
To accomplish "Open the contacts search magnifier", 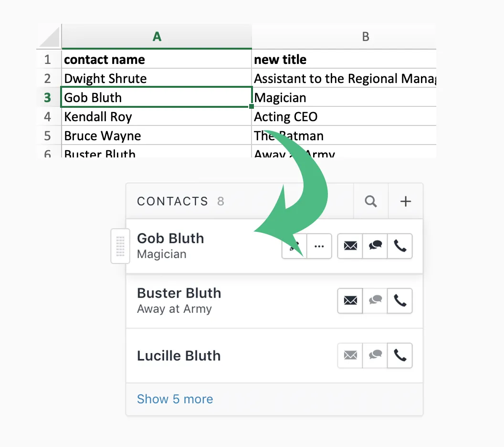I will tap(371, 201).
